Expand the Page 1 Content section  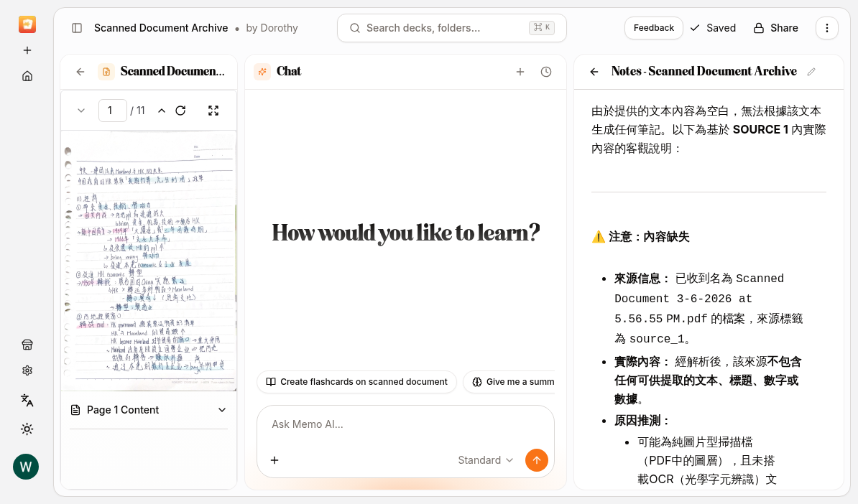coord(149,410)
